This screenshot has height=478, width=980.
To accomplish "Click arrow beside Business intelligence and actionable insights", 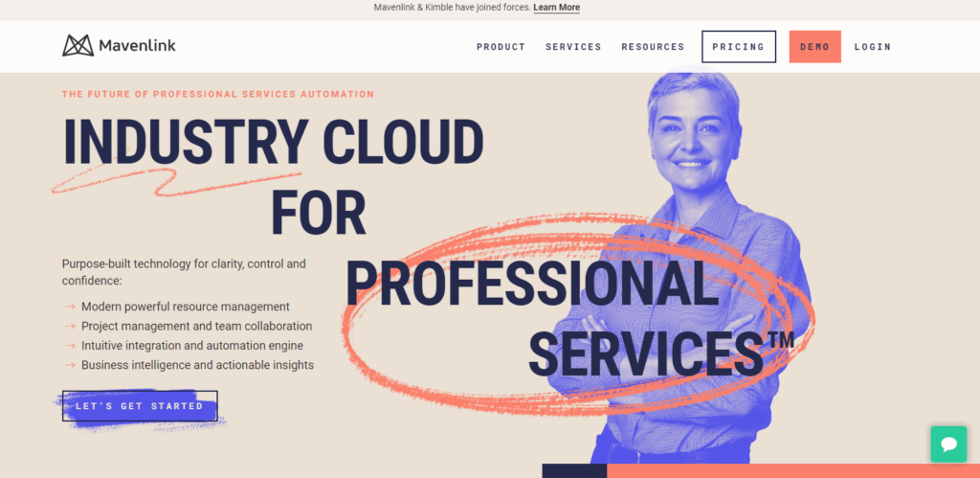I will click(70, 365).
